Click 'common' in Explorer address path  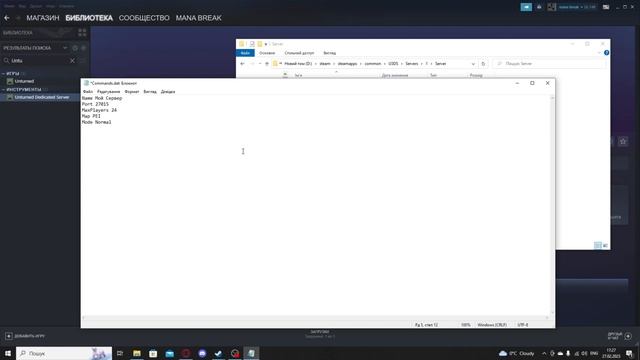[x=372, y=64]
